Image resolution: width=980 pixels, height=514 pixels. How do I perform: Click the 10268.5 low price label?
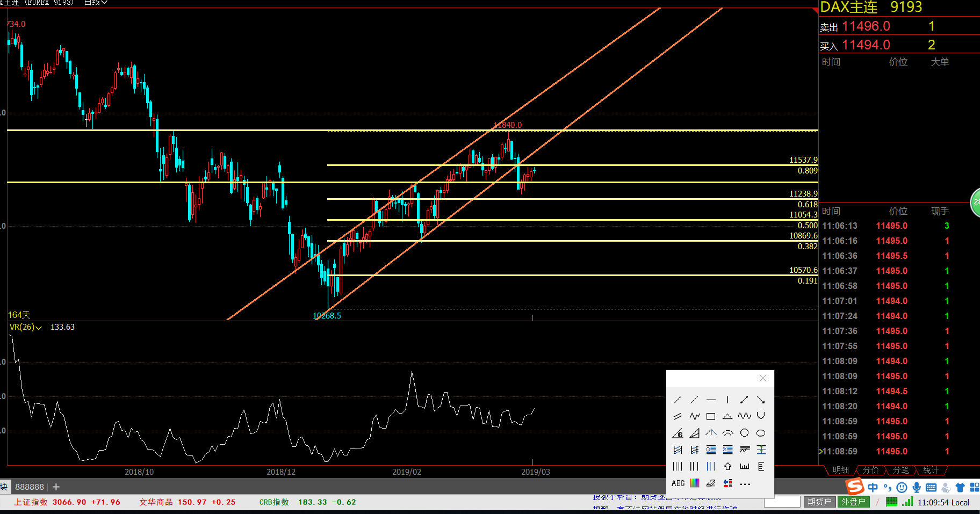click(327, 315)
